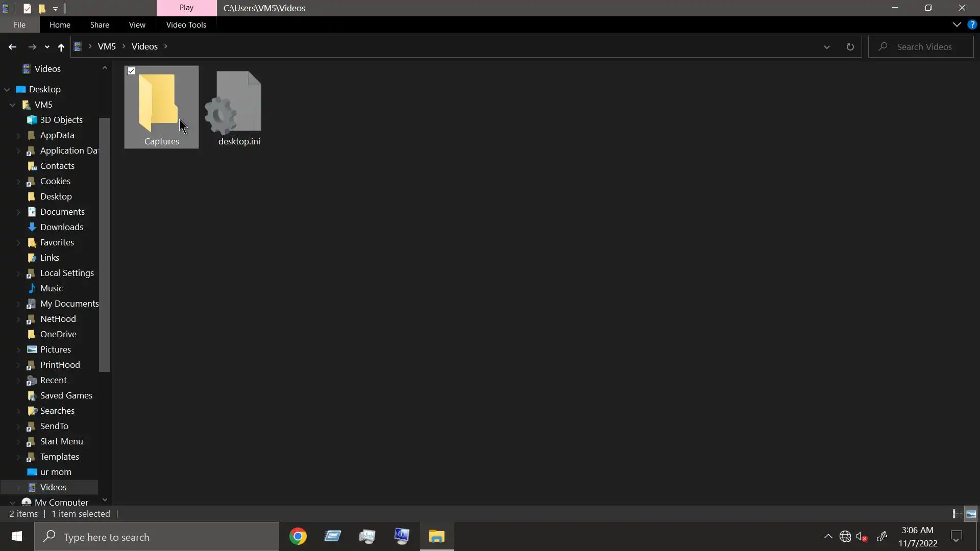Uncheck the Captures folder checkbox
The image size is (980, 551).
[131, 71]
